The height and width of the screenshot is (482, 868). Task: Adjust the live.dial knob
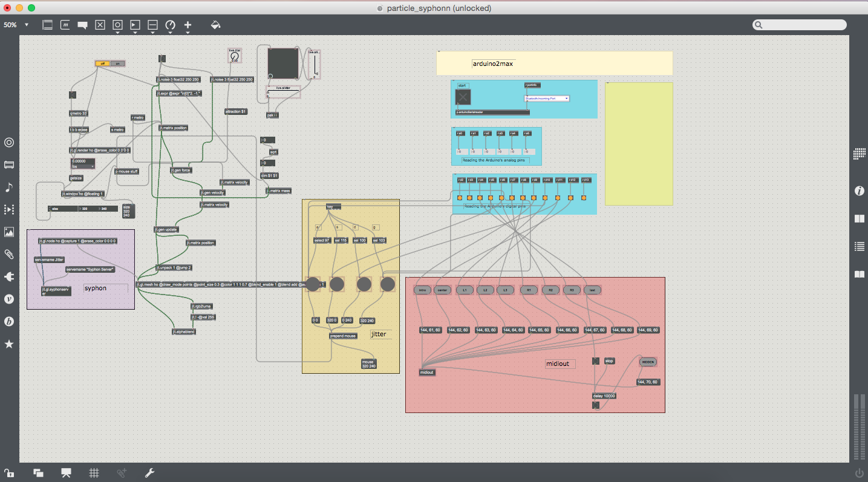235,56
